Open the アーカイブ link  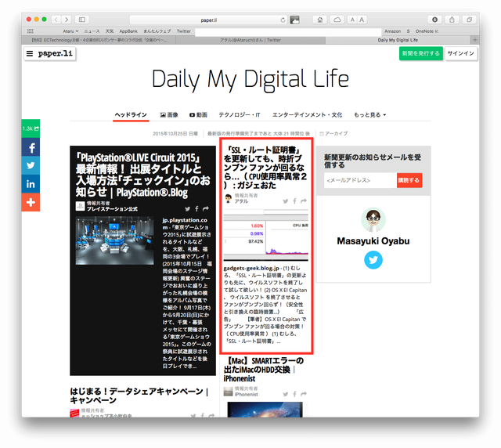tap(333, 134)
